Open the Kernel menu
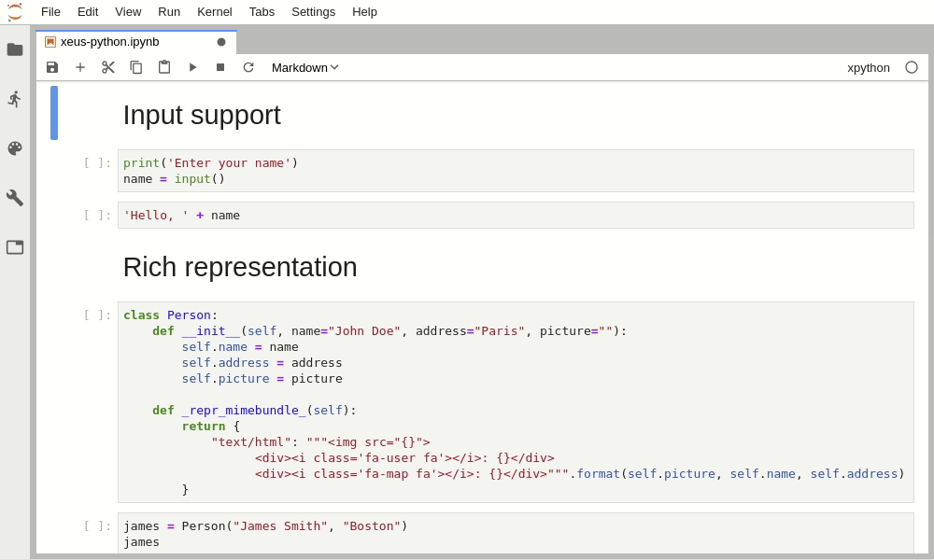This screenshot has width=934, height=560. 215,11
